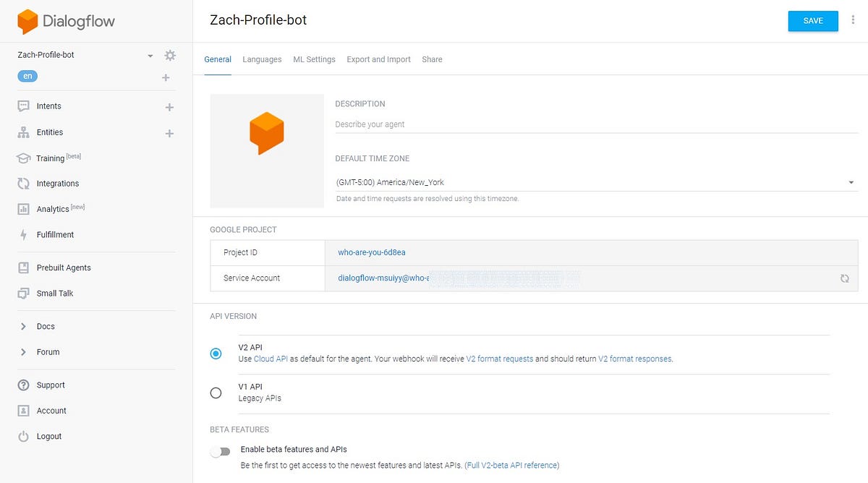The height and width of the screenshot is (483, 868).
Task: Select the V1 API radio button
Action: [216, 393]
